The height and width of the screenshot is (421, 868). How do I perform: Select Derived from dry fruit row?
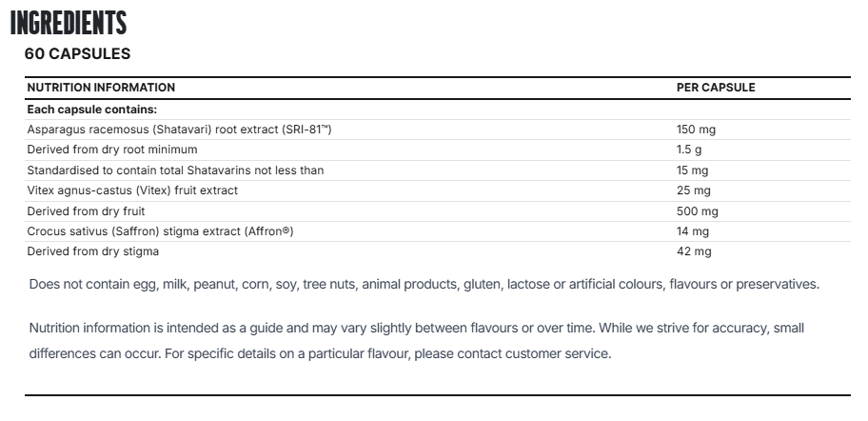pyautogui.click(x=437, y=211)
